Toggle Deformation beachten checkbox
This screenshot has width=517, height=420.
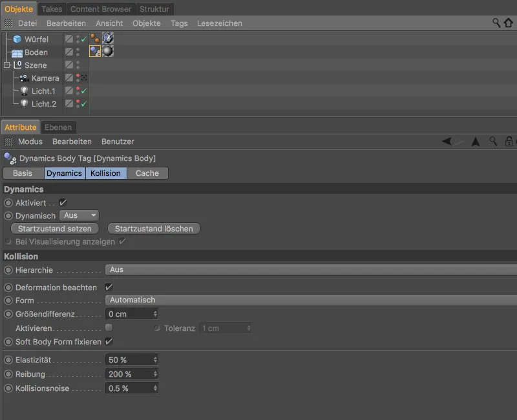tap(109, 287)
